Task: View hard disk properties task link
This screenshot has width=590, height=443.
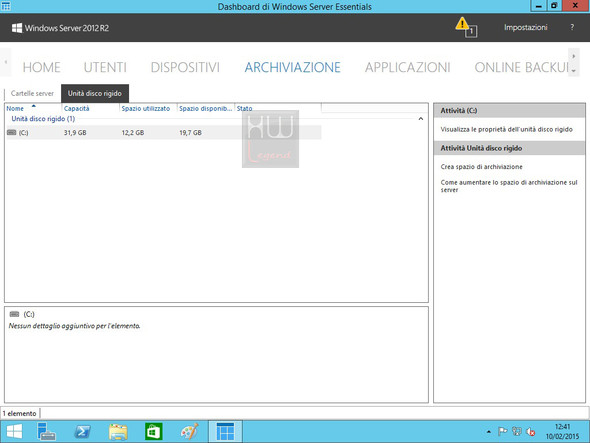Action: (x=506, y=129)
